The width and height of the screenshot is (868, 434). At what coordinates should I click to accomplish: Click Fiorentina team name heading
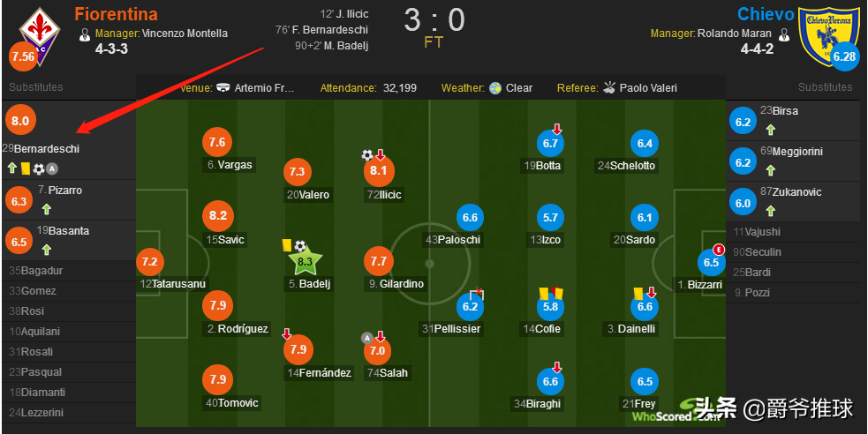116,14
